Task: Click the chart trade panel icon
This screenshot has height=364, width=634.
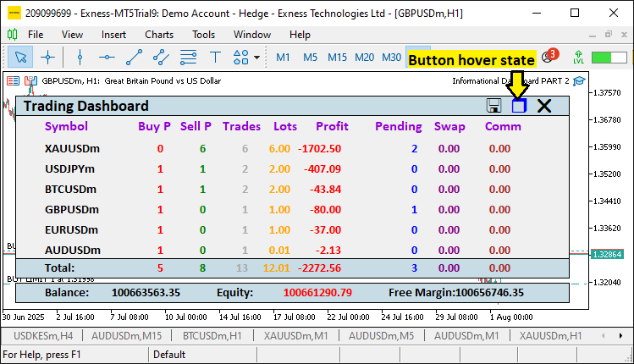Action: (x=13, y=81)
